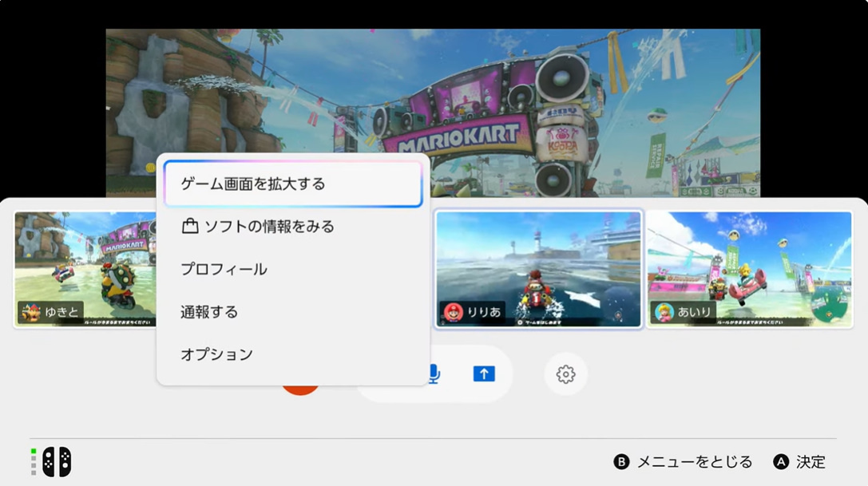
Task: Toggle the microphone icon in the control bar
Action: point(434,373)
